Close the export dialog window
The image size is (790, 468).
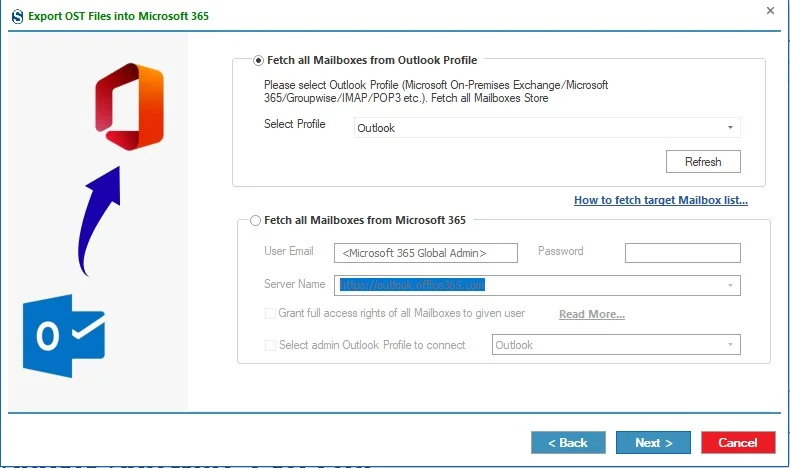770,11
